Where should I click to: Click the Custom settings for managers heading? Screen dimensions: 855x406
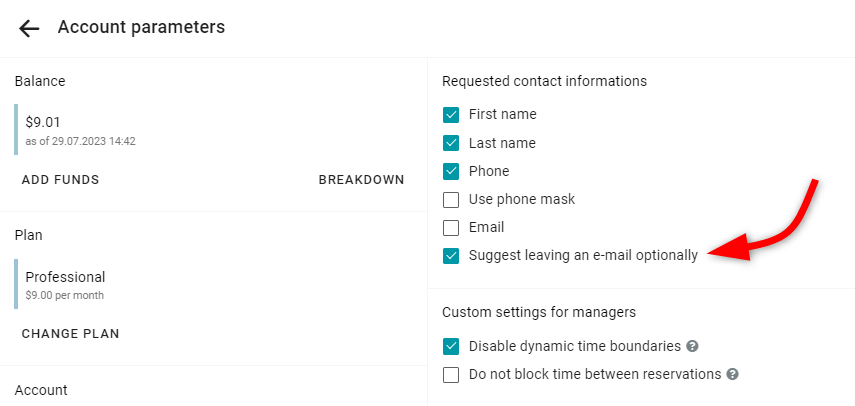click(539, 312)
